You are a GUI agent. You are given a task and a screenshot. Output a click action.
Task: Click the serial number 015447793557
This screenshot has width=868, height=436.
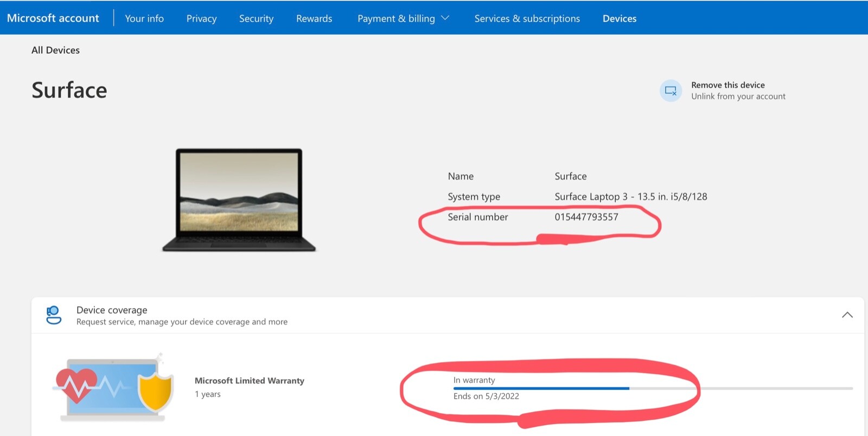pyautogui.click(x=586, y=217)
